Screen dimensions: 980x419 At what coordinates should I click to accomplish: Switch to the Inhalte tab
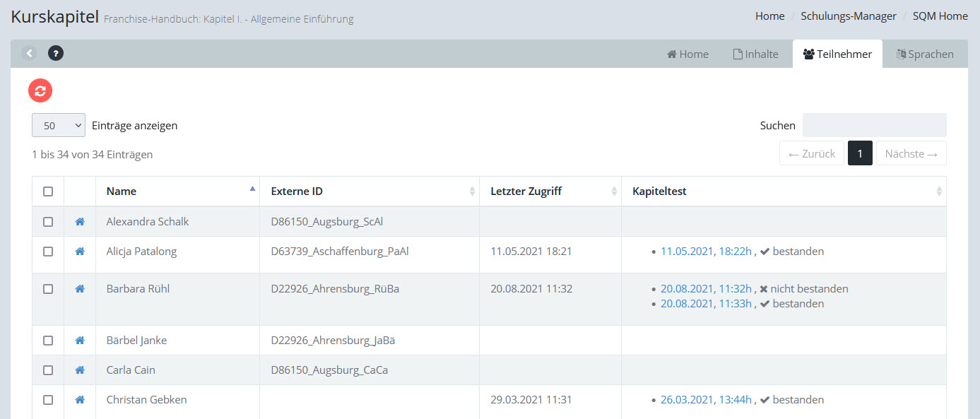pyautogui.click(x=755, y=54)
